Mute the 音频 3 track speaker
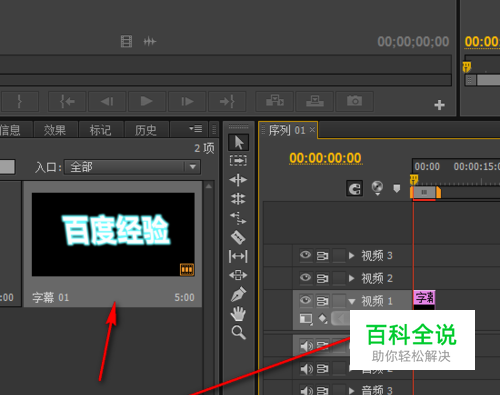Screen dimensions: 500x395 point(307,391)
